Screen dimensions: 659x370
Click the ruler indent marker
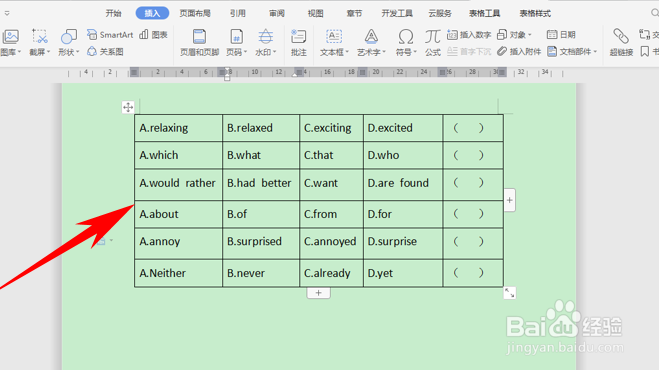227,74
